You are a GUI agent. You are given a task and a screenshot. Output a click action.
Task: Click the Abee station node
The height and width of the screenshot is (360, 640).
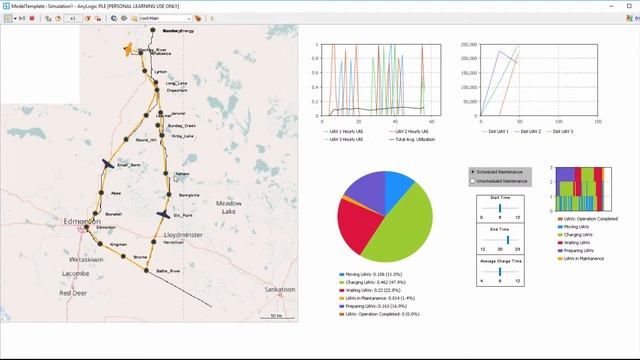(x=101, y=193)
